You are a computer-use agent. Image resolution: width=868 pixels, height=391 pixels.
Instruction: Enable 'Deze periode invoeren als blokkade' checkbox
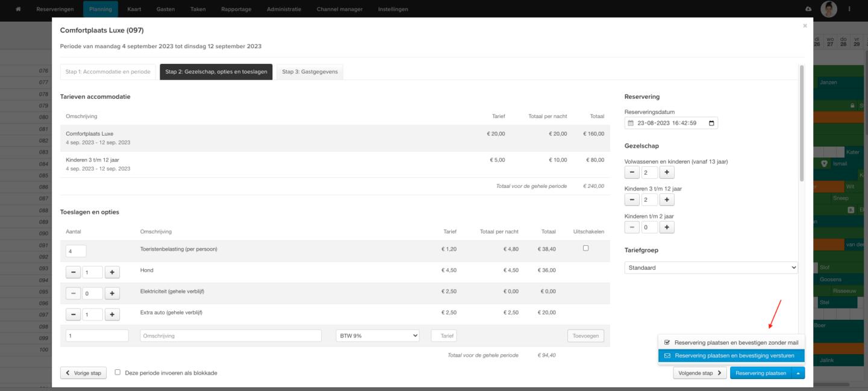tap(117, 372)
